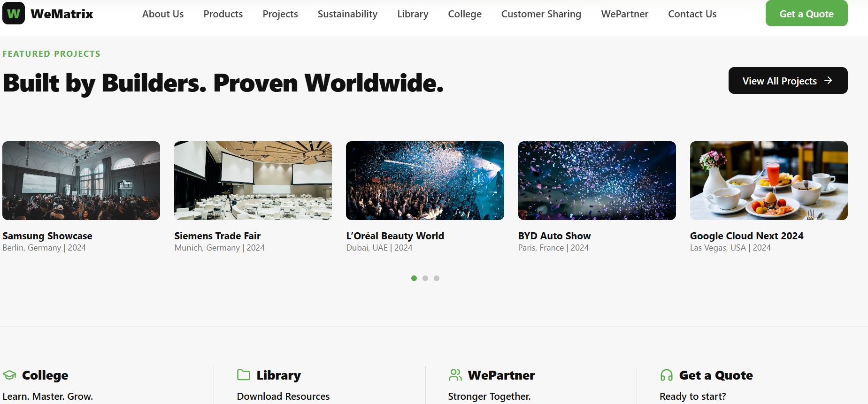
Task: Click the Google Cloud Next 2024 title
Action: pos(747,236)
